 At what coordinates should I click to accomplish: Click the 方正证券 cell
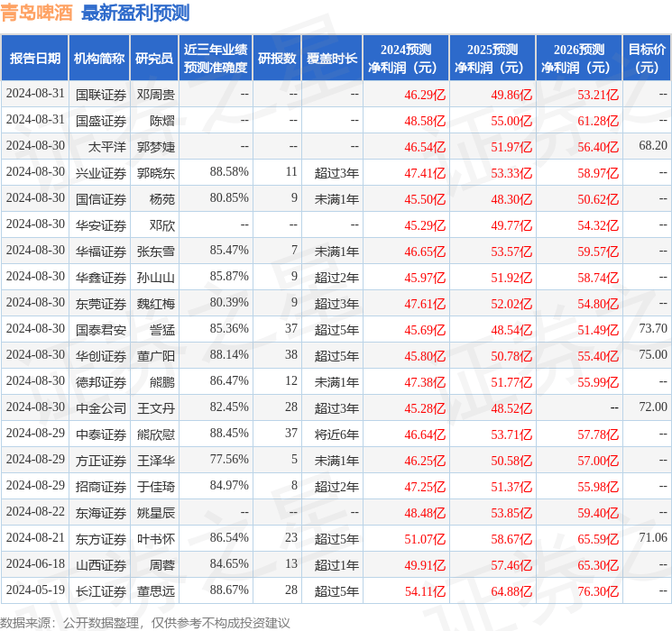101,461
